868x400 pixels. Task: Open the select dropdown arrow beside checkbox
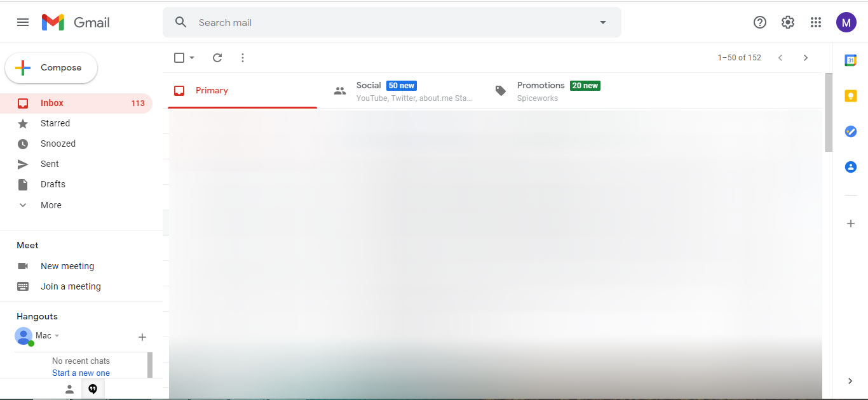click(x=192, y=58)
